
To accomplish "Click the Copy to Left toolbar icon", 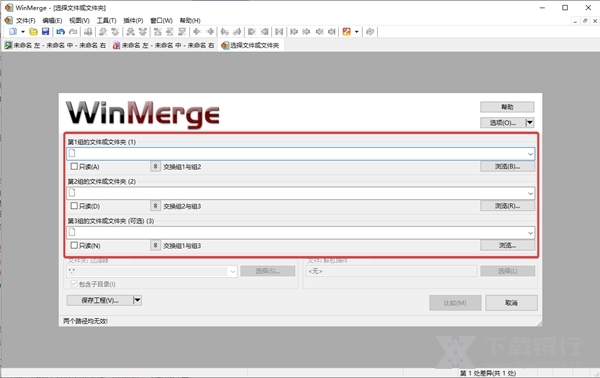I will pos(210,32).
